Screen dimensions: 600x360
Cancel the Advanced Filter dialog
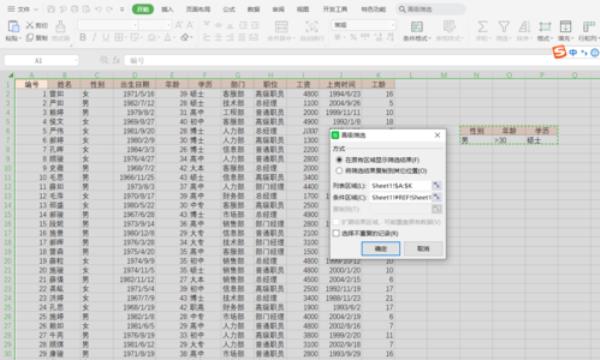(x=423, y=249)
